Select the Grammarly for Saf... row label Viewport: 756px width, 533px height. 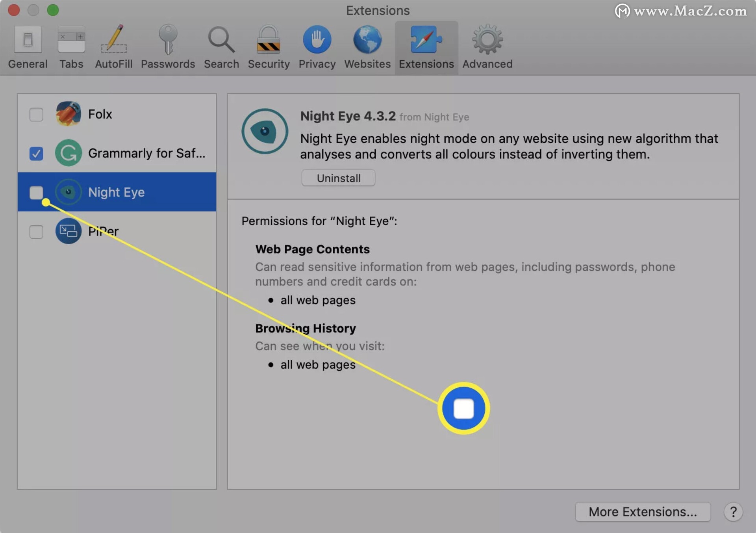tap(146, 153)
